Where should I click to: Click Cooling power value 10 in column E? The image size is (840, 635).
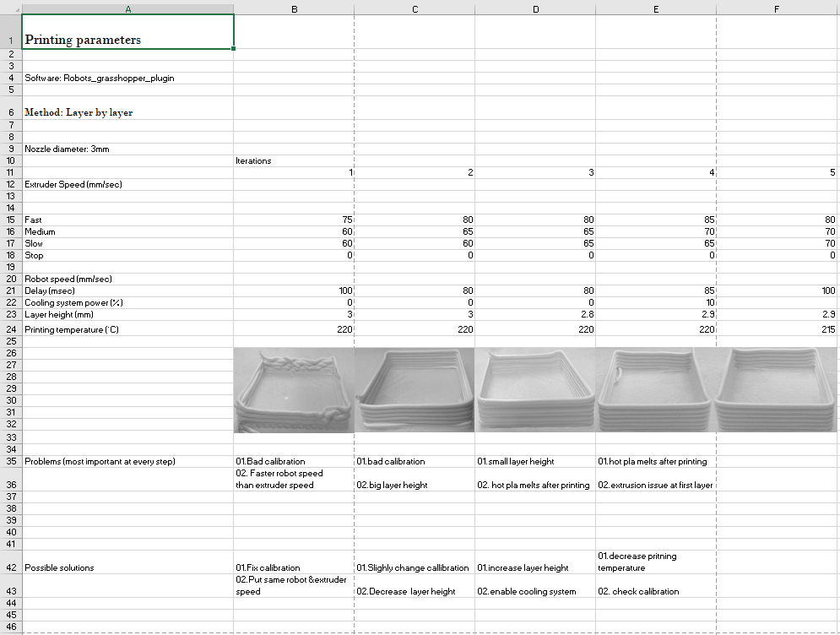(656, 302)
